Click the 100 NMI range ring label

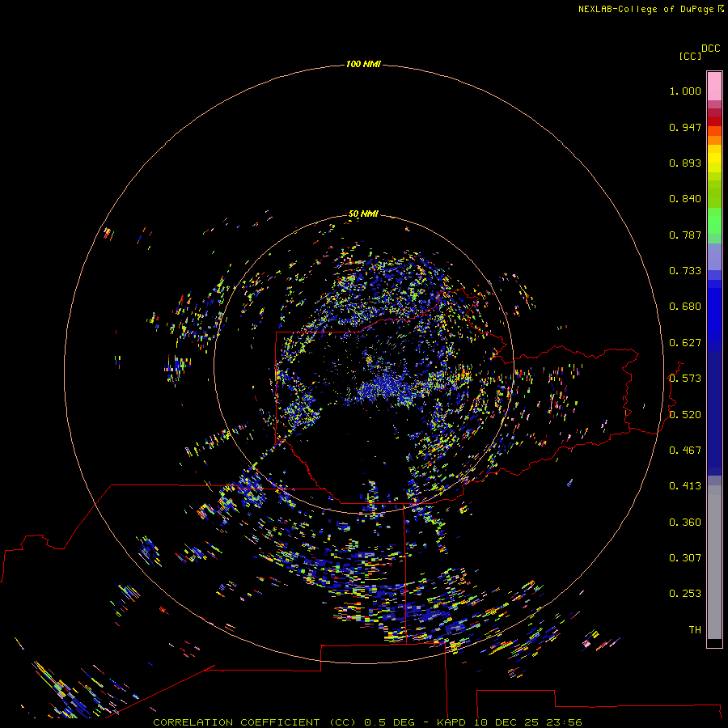click(x=363, y=64)
